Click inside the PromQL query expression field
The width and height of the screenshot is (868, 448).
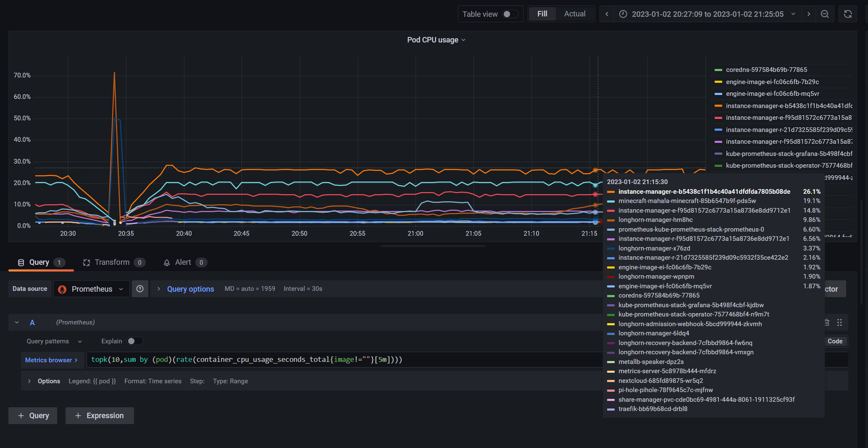pyautogui.click(x=294, y=360)
